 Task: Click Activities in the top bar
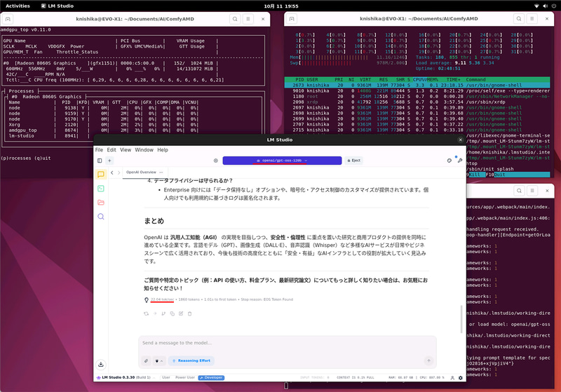(x=18, y=6)
